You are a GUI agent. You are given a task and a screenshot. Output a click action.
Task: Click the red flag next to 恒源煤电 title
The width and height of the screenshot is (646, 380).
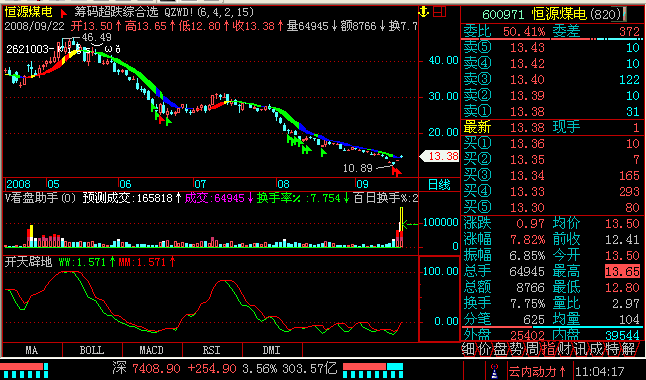coord(64,13)
